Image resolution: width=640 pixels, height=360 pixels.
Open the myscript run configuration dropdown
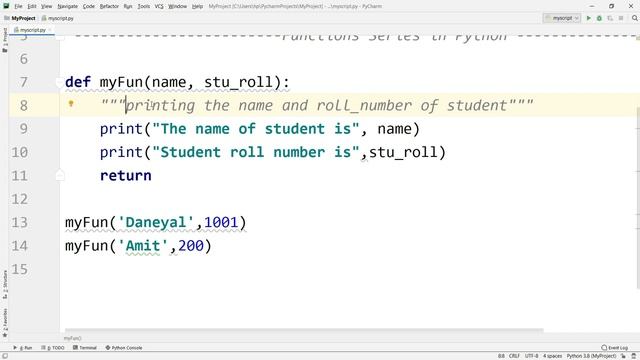click(x=562, y=18)
